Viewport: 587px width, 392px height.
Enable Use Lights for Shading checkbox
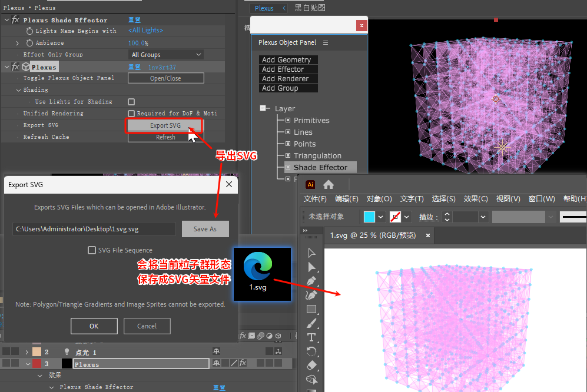point(131,102)
